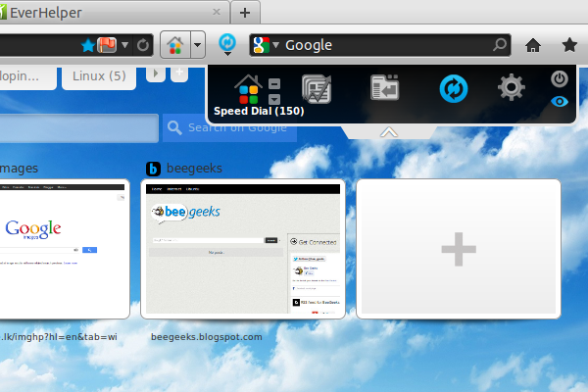This screenshot has height=392, width=588.
Task: Add a new dial with the plus tile
Action: click(x=459, y=249)
